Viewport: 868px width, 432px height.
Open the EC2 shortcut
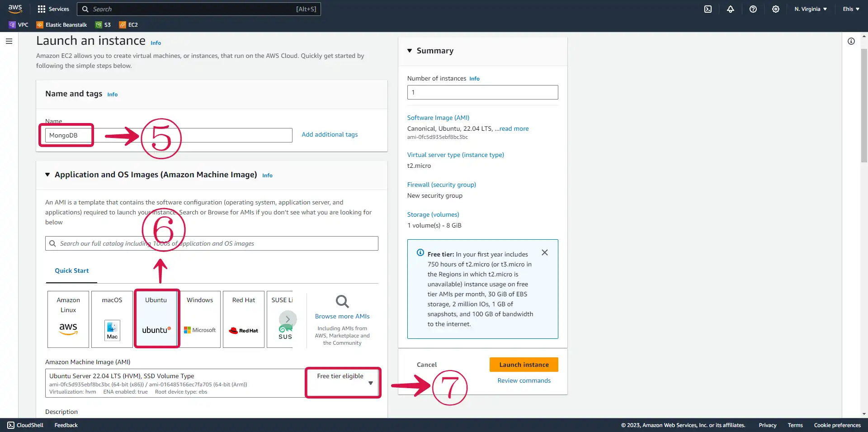click(x=128, y=25)
